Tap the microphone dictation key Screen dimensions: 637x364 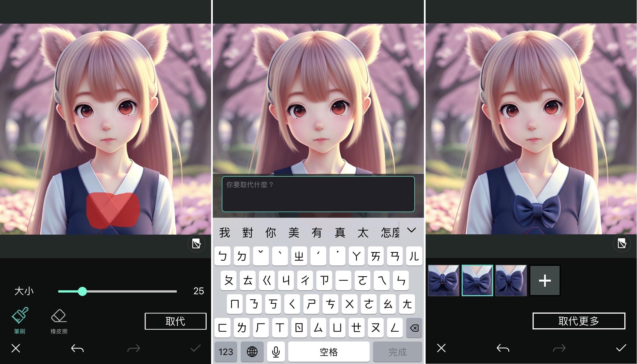276,352
